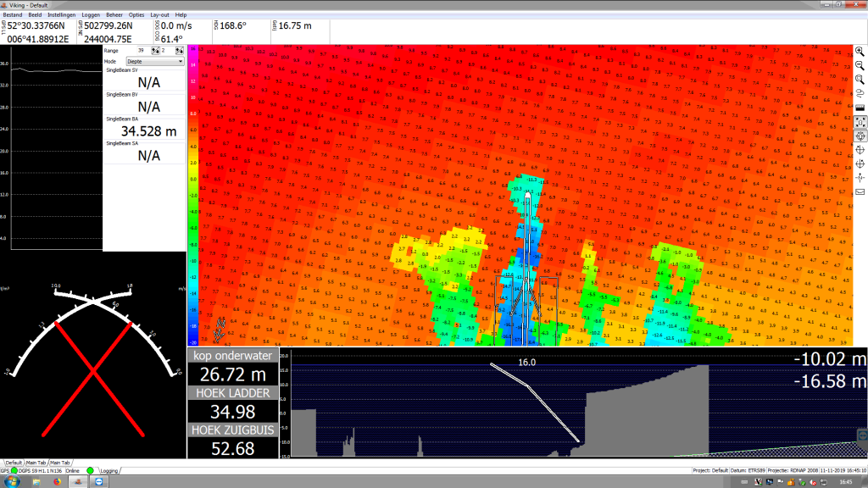
Task: Click the muted volume tray icon
Action: point(813,482)
